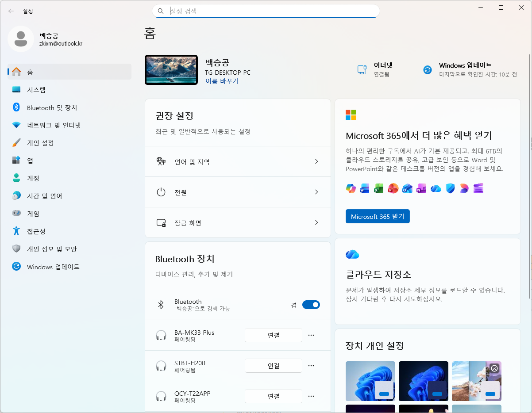The image size is (532, 413).
Task: Click the 설정 검색 search field
Action: pyautogui.click(x=270, y=11)
